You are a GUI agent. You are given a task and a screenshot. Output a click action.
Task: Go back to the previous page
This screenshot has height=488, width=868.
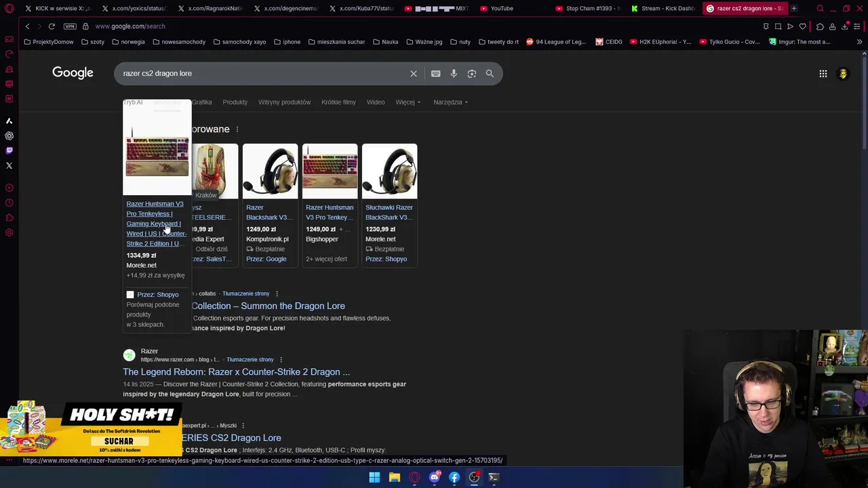[27, 26]
